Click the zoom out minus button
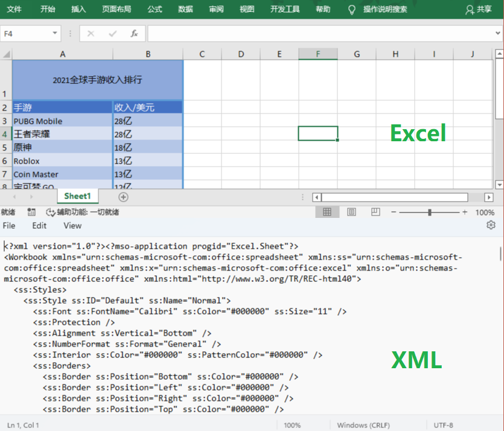Viewport: 504px width, 431px height. [x=394, y=212]
